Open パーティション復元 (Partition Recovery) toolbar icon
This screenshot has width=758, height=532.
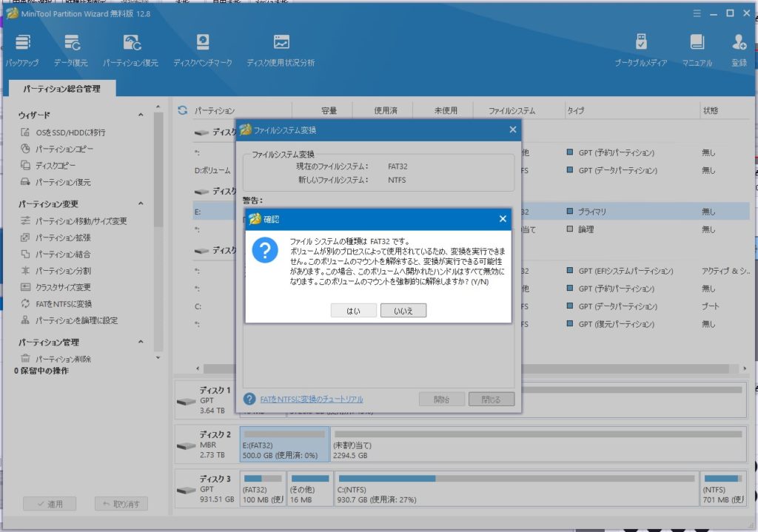(x=130, y=50)
